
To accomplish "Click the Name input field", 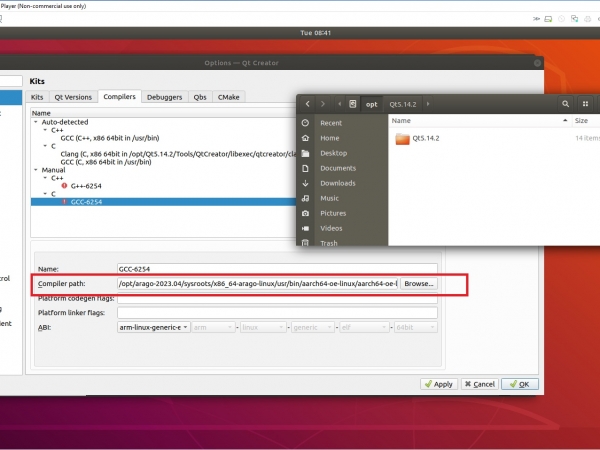I will click(276, 270).
